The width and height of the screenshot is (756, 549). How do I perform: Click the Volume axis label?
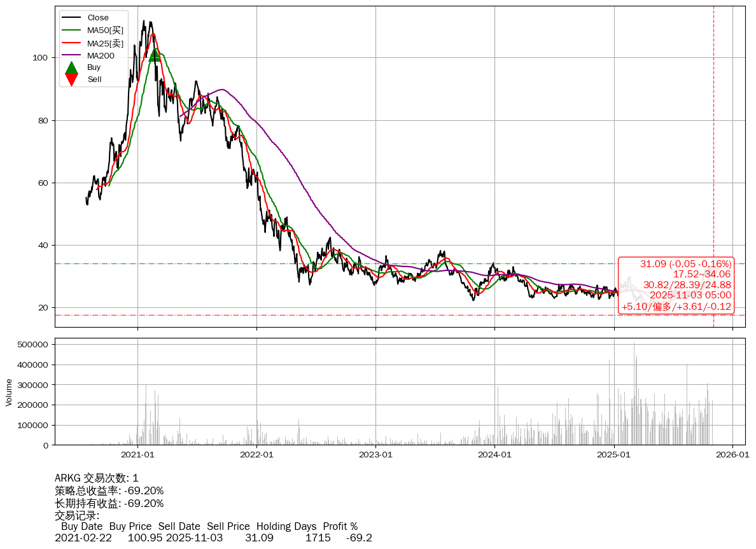click(9, 392)
